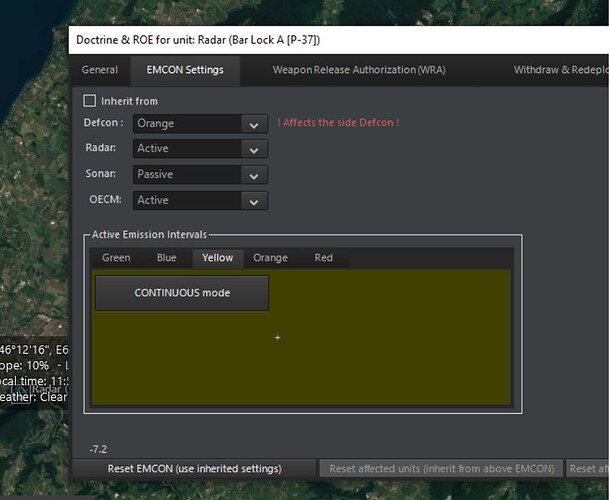The height and width of the screenshot is (500, 610).
Task: Click Reset affected units (inherit from above EMCON)
Action: pyautogui.click(x=442, y=468)
